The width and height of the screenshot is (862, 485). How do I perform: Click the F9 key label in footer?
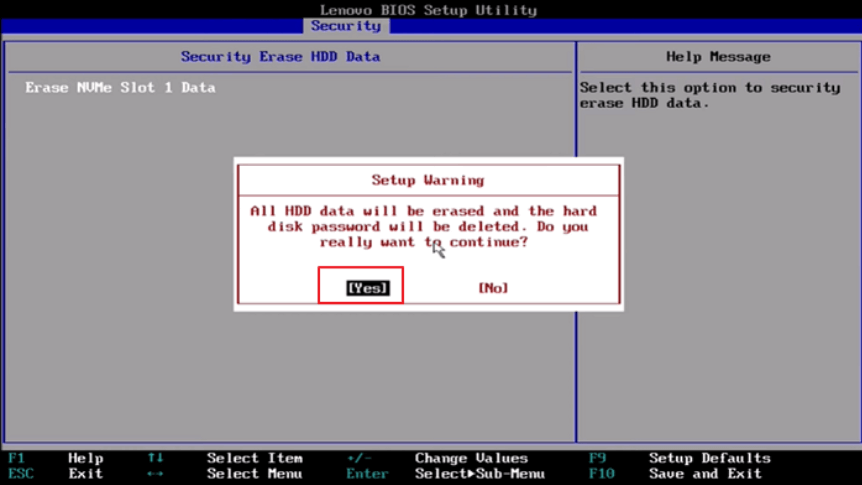[x=597, y=458]
